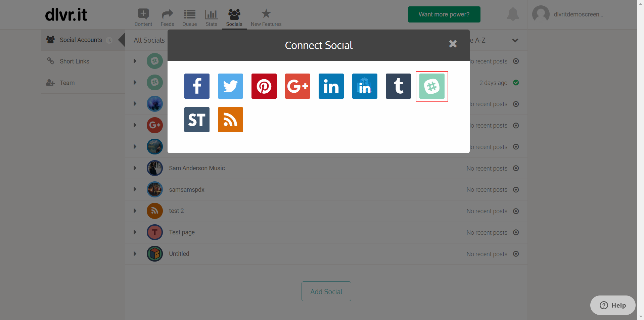
Task: Open the sort order dropdown chevron
Action: 515,40
